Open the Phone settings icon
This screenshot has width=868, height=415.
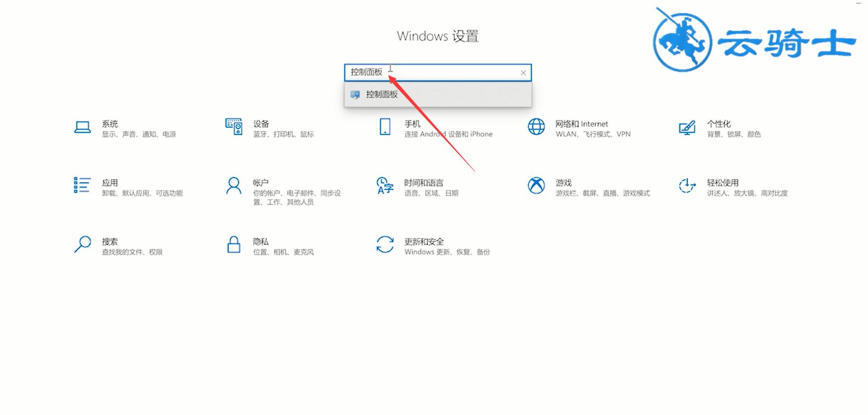click(x=385, y=127)
